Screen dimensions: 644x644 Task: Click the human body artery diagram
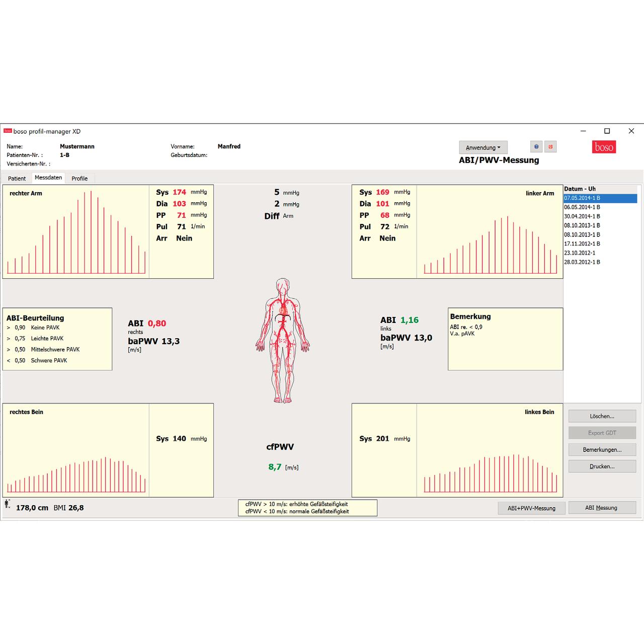pos(283,340)
